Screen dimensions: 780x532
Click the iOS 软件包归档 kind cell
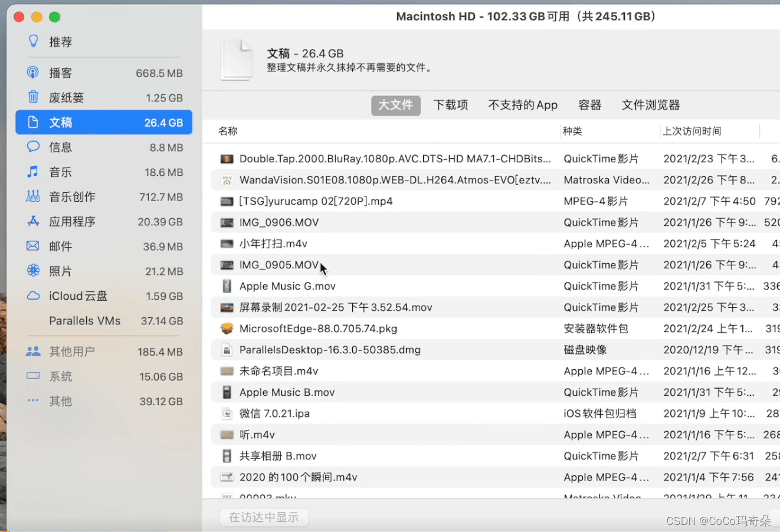(599, 413)
